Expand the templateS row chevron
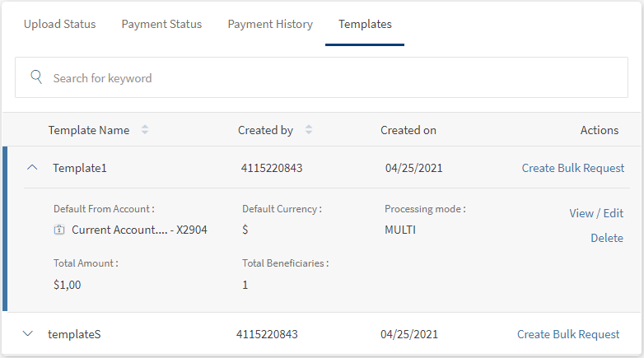The width and height of the screenshot is (644, 358). click(28, 334)
